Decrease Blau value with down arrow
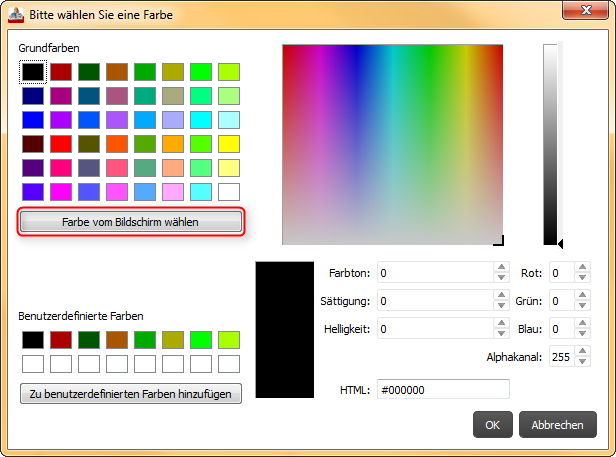The width and height of the screenshot is (616, 457). pyautogui.click(x=583, y=333)
